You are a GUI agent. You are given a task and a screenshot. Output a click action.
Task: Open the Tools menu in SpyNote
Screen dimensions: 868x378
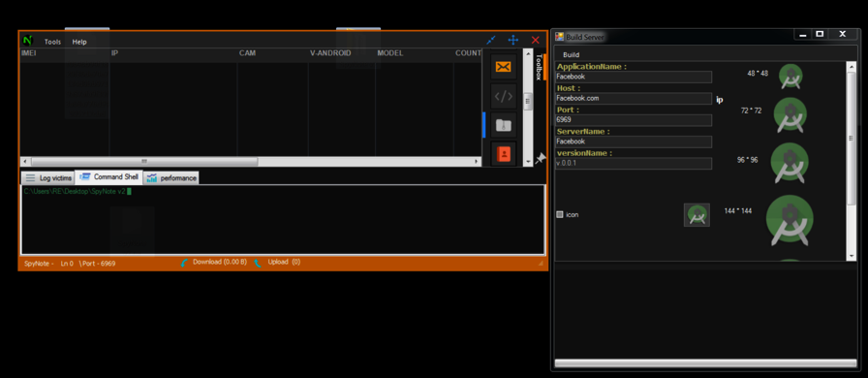tap(53, 42)
